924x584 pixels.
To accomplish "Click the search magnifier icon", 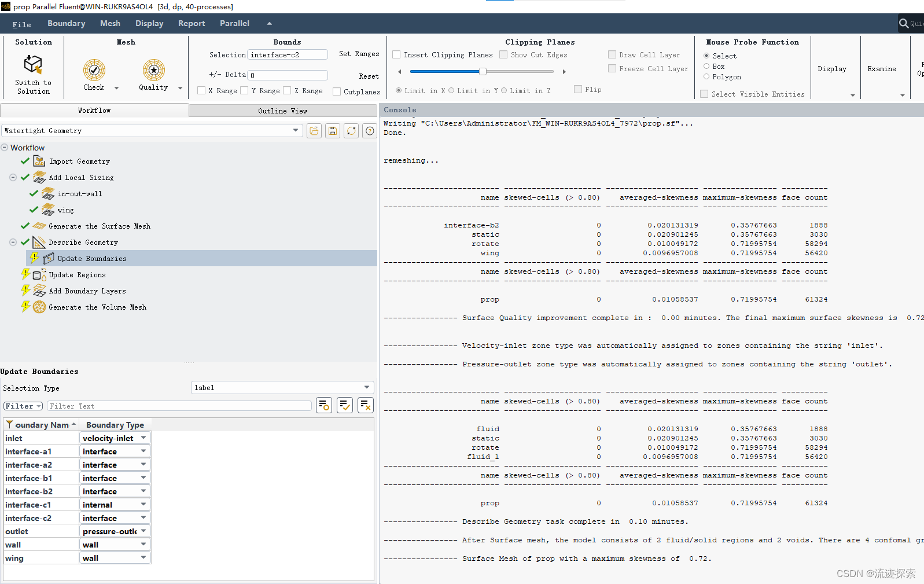I will tap(904, 24).
